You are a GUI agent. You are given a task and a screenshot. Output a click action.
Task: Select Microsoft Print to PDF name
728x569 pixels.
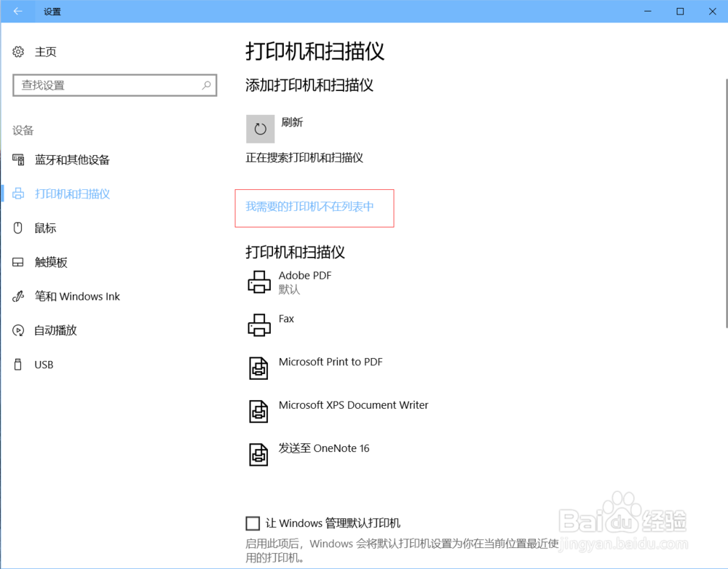point(331,362)
